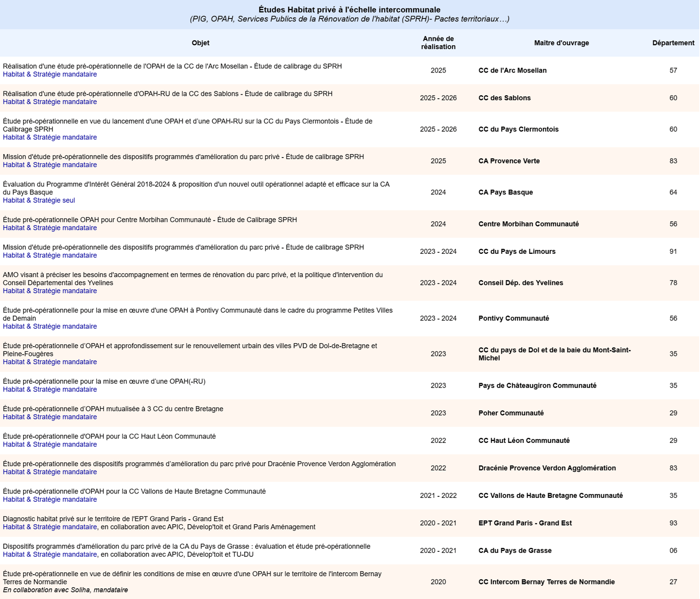Viewport: 700px width, 599px height.
Task: Click '2020 - 2021' in the Pays de Grasse row
Action: coord(438,550)
